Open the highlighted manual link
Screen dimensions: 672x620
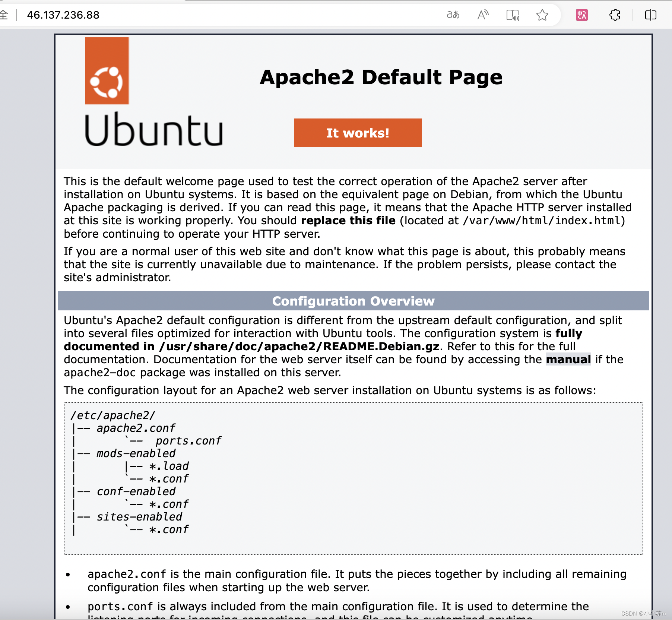point(568,359)
